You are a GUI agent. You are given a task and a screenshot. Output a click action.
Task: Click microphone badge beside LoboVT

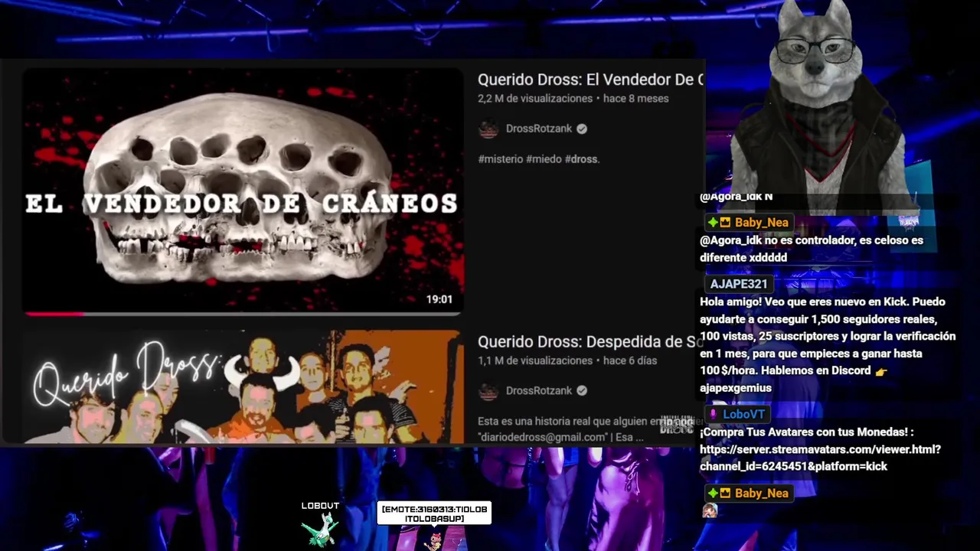pos(714,414)
